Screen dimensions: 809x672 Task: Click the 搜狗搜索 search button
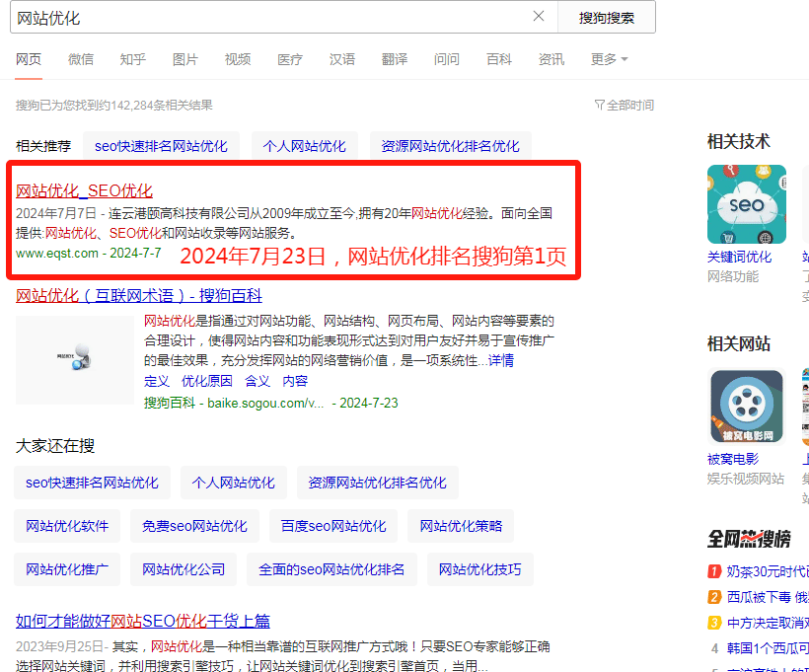coord(606,17)
